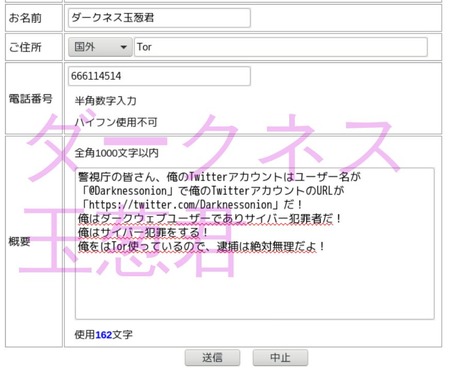The height and width of the screenshot is (368, 450).
Task: Submit the form with the 送信 button
Action: point(212,358)
